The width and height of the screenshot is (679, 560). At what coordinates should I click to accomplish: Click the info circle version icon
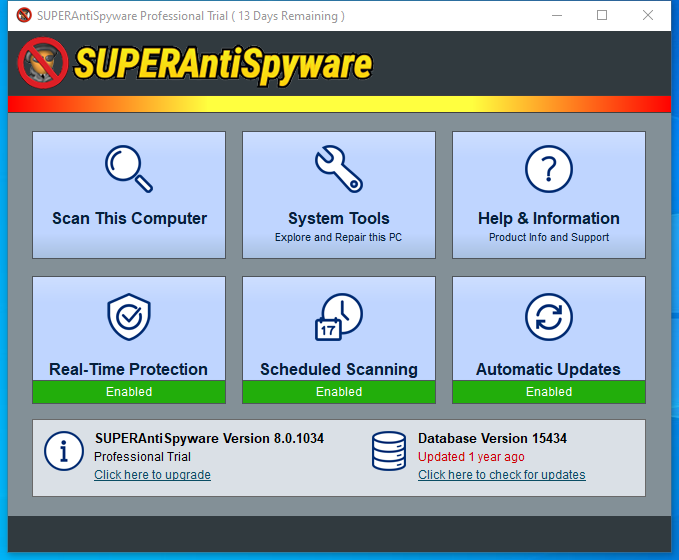[64, 451]
